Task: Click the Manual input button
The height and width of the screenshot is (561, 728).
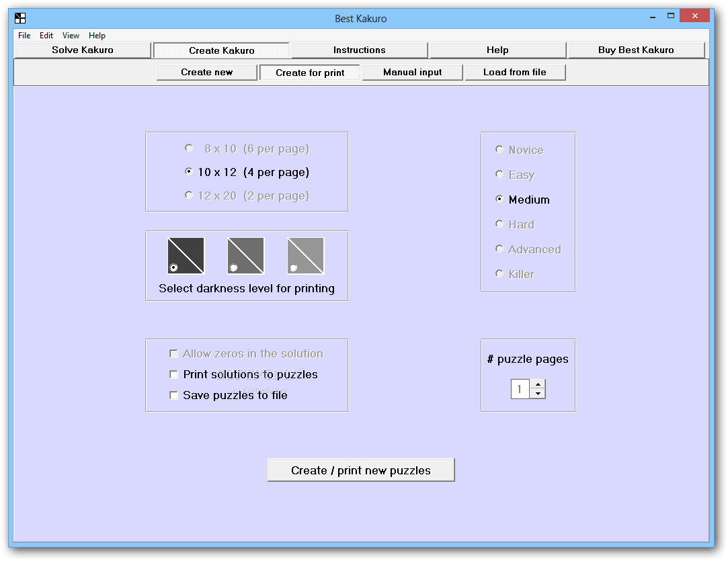Action: point(412,73)
